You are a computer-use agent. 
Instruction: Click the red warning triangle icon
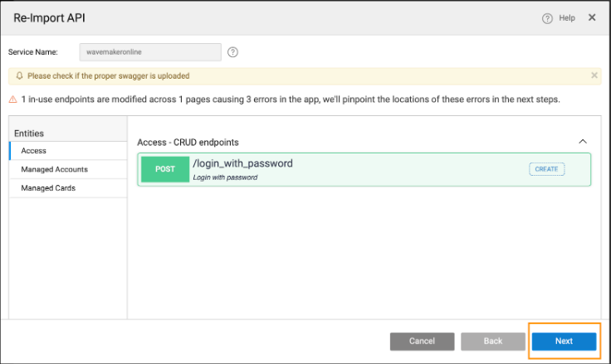click(x=12, y=99)
